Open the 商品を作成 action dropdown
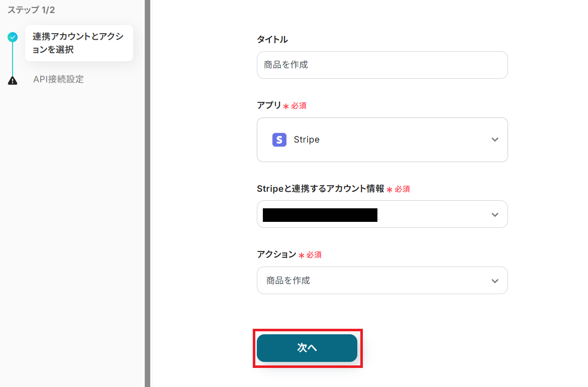Image resolution: width=588 pixels, height=387 pixels. click(382, 281)
